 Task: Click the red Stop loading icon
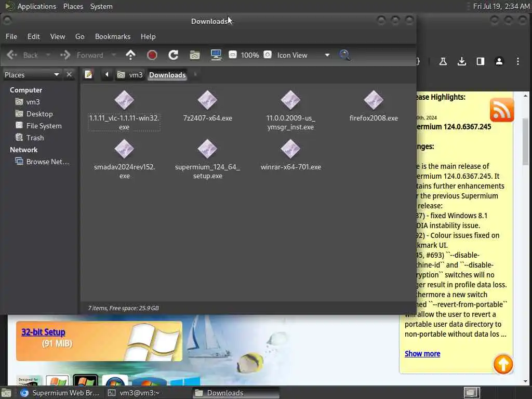click(152, 55)
